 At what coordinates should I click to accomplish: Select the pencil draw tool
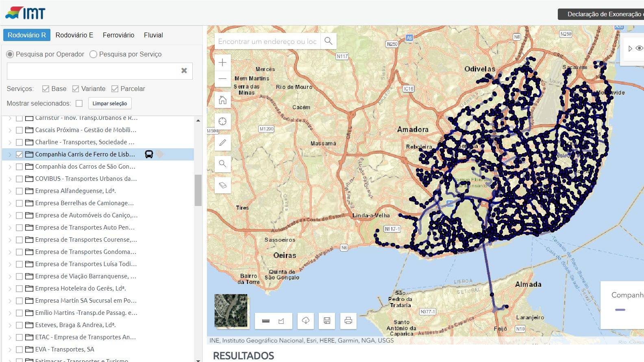click(222, 143)
